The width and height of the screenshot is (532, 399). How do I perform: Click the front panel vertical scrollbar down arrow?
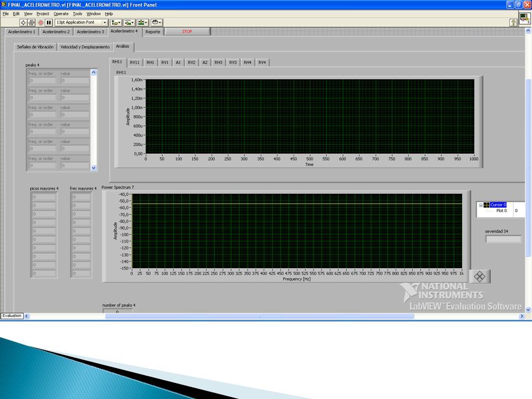point(528,309)
